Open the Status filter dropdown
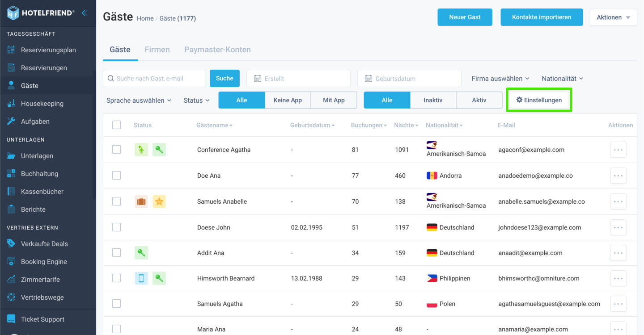 (x=197, y=100)
